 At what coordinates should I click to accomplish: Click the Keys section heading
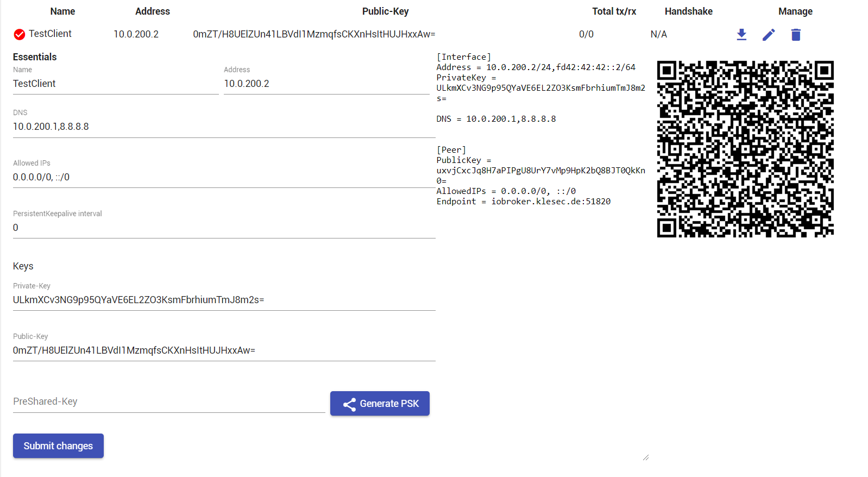tap(23, 266)
